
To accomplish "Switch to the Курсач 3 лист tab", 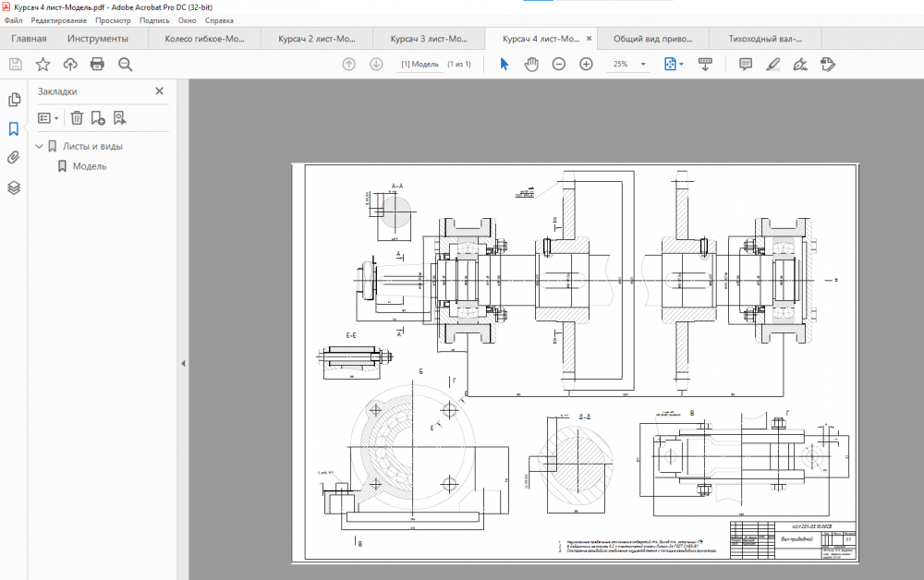I will (x=427, y=39).
